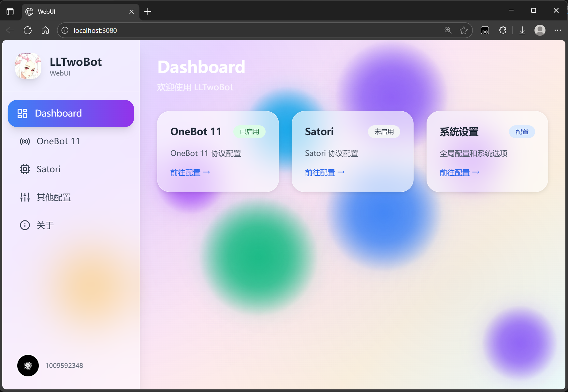
Task: Click the user account avatar at sidebar bottom
Action: point(28,366)
